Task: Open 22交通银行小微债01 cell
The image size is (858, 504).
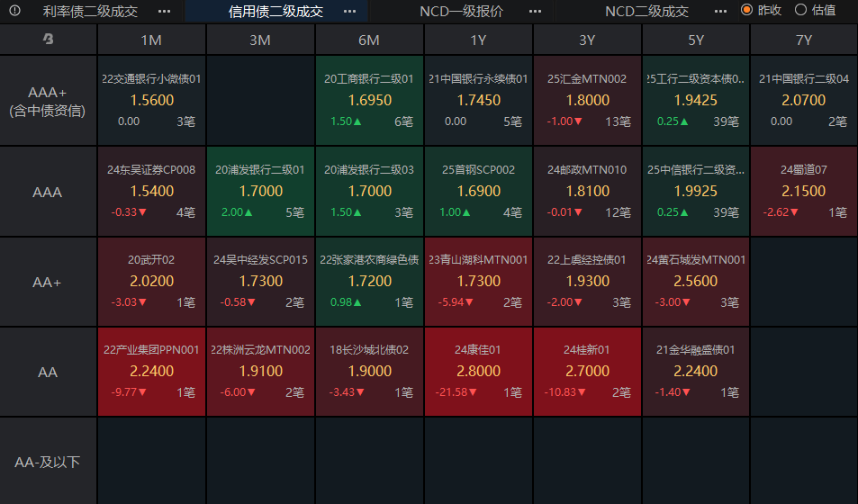Action: 151,101
